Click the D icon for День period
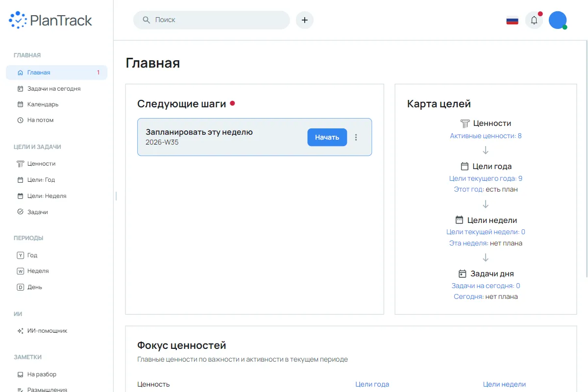588x392 pixels. (20, 287)
